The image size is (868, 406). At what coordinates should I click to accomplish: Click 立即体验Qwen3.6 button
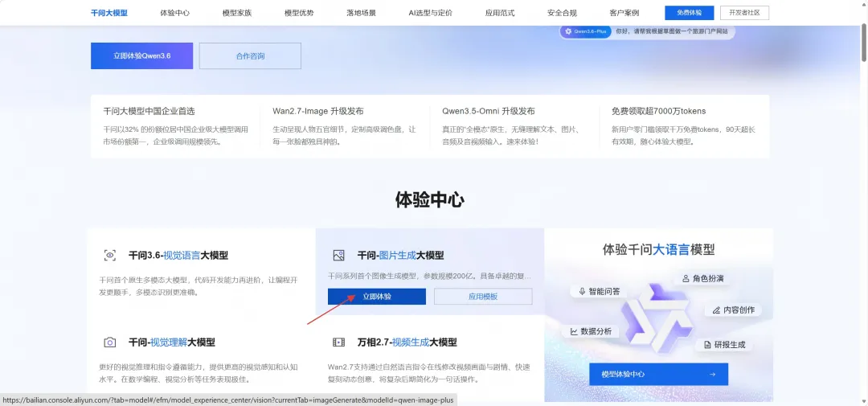point(141,56)
